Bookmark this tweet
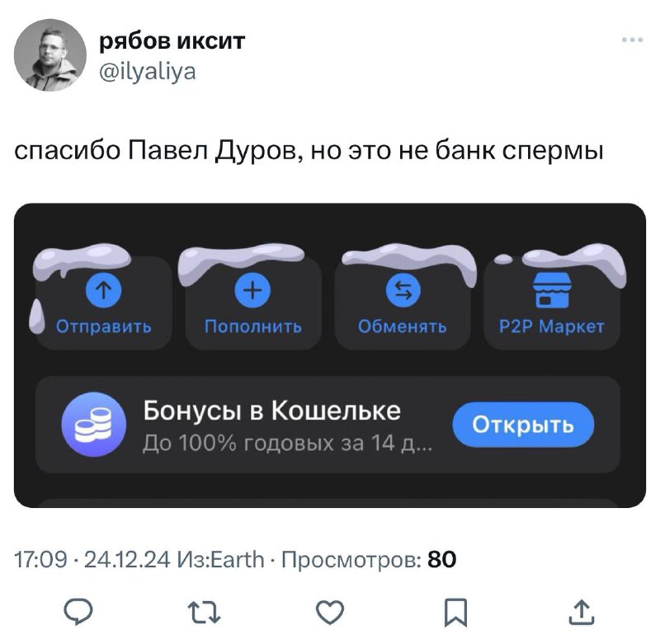 tap(456, 613)
